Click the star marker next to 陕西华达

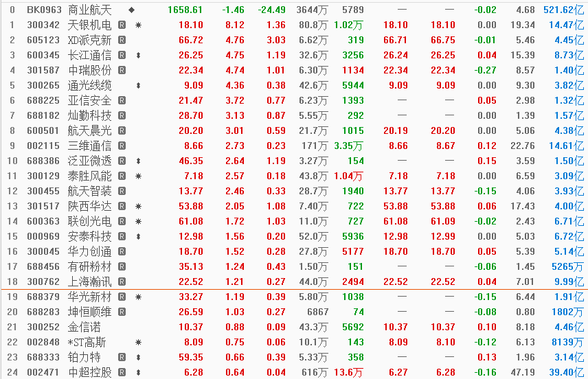(138, 206)
